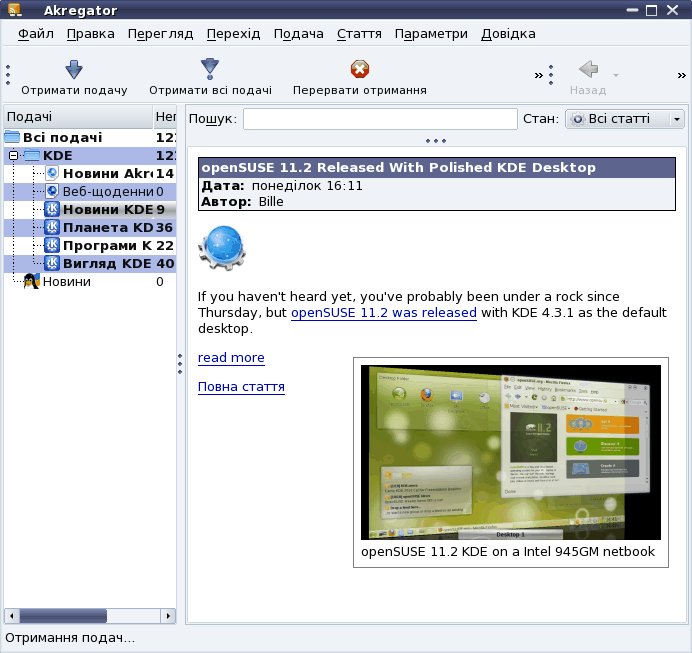Image resolution: width=692 pixels, height=653 pixels.
Task: Follow the 'read more' link
Action: (x=231, y=358)
